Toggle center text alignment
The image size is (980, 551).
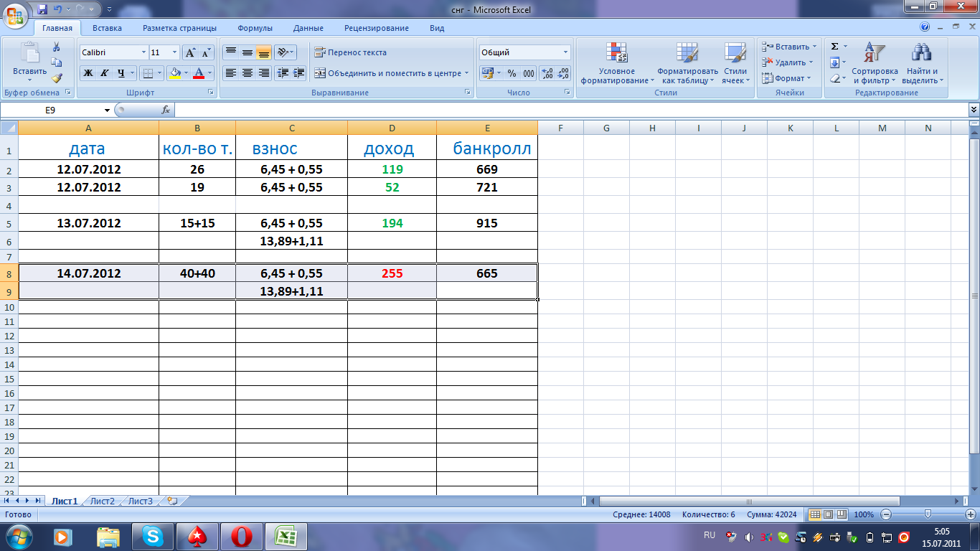[x=248, y=73]
